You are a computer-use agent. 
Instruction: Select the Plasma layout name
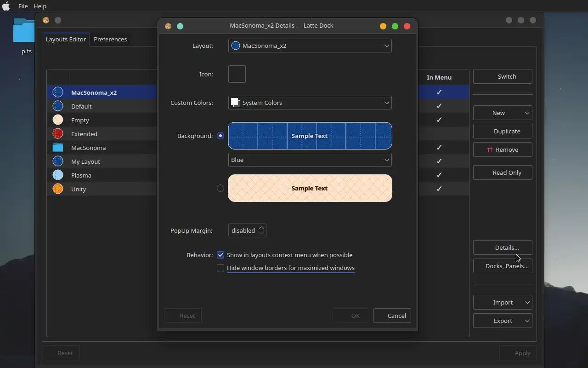[x=81, y=175]
